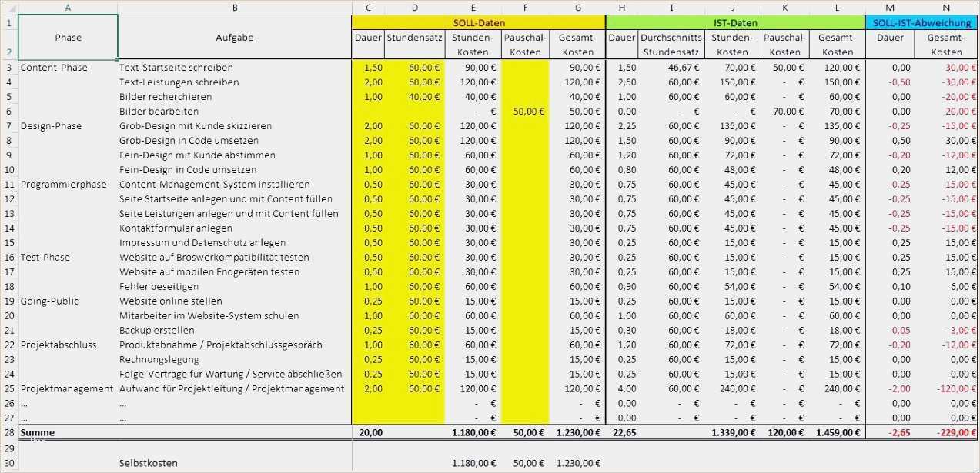This screenshot has height=473, width=980.
Task: Select the Selbstkosten label cell
Action: pos(149,463)
